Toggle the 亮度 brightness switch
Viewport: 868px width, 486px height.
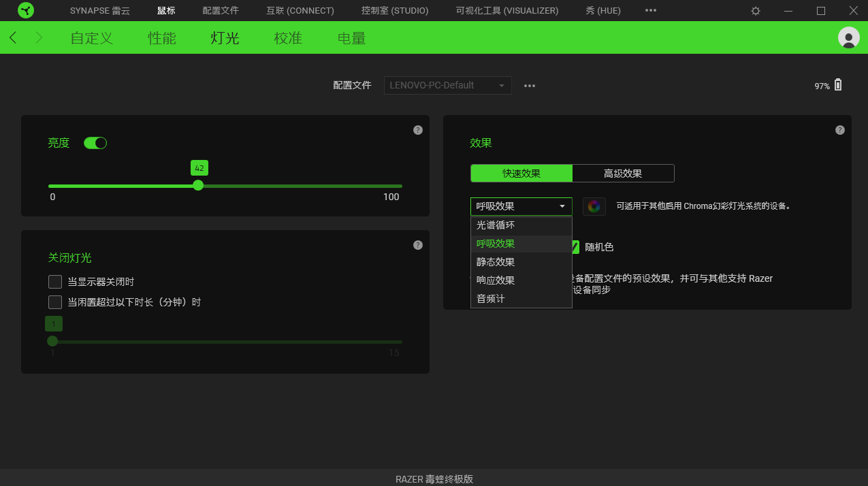point(95,143)
